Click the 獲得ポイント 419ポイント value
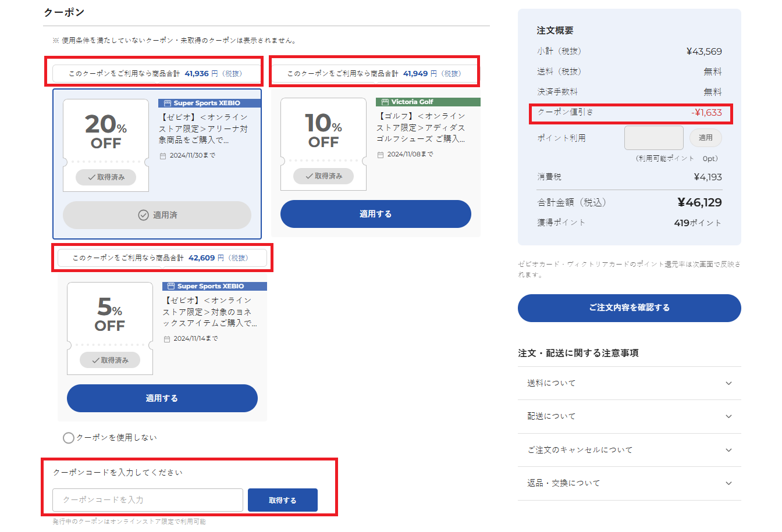 pos(698,223)
